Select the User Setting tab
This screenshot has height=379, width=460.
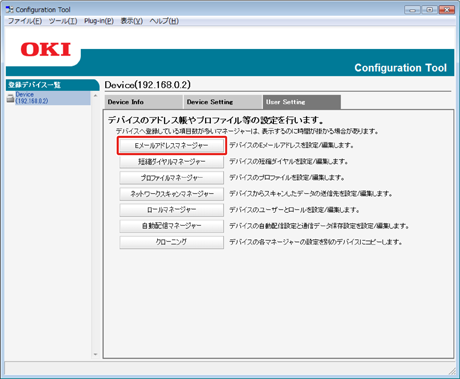(x=302, y=102)
